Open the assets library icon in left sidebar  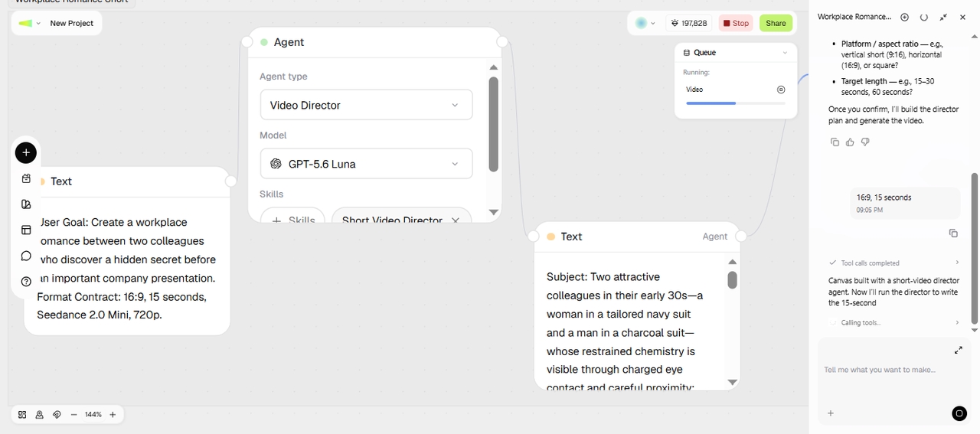click(26, 204)
